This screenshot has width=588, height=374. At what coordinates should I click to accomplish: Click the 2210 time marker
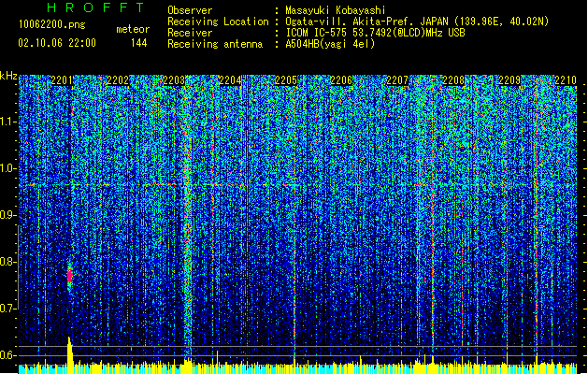pos(566,80)
